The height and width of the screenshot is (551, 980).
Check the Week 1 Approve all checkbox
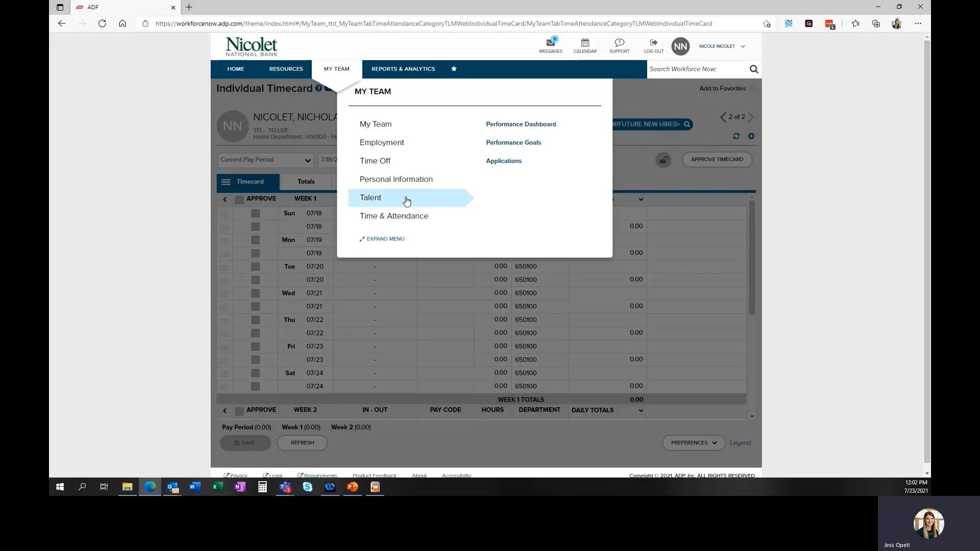pos(239,199)
